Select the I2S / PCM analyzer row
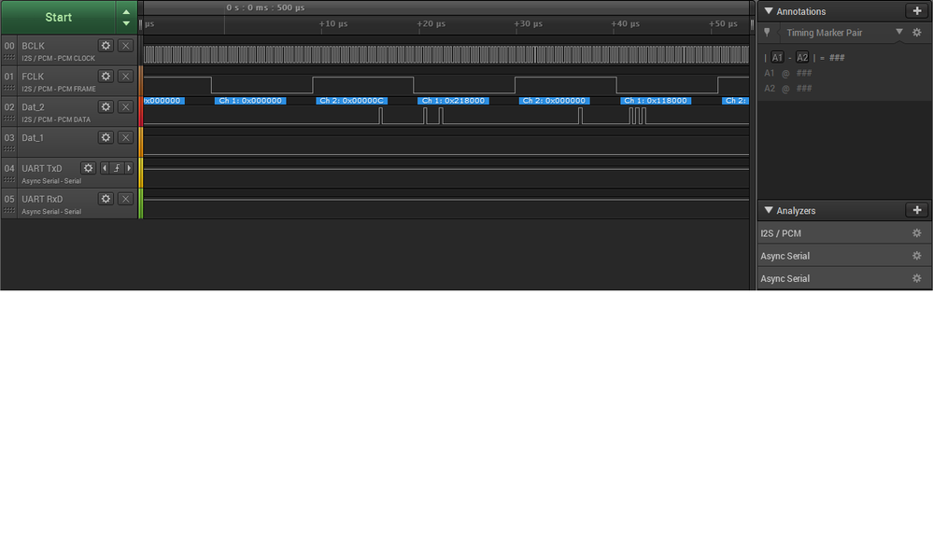Image resolution: width=933 pixels, height=560 pixels. pyautogui.click(x=844, y=233)
